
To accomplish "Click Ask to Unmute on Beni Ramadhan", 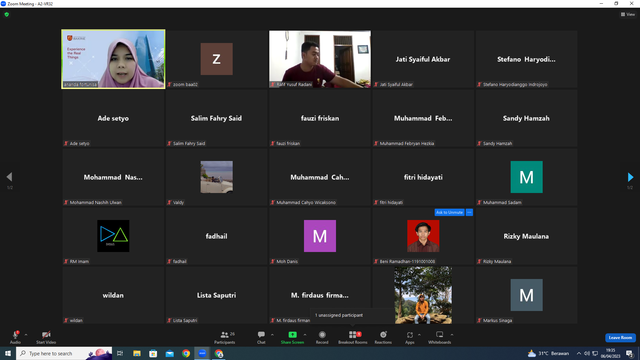I will (x=449, y=212).
